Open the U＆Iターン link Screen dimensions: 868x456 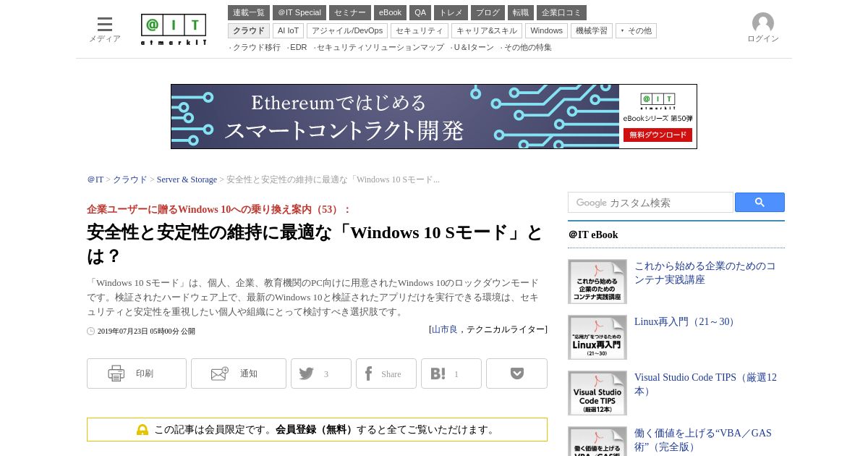click(x=473, y=48)
